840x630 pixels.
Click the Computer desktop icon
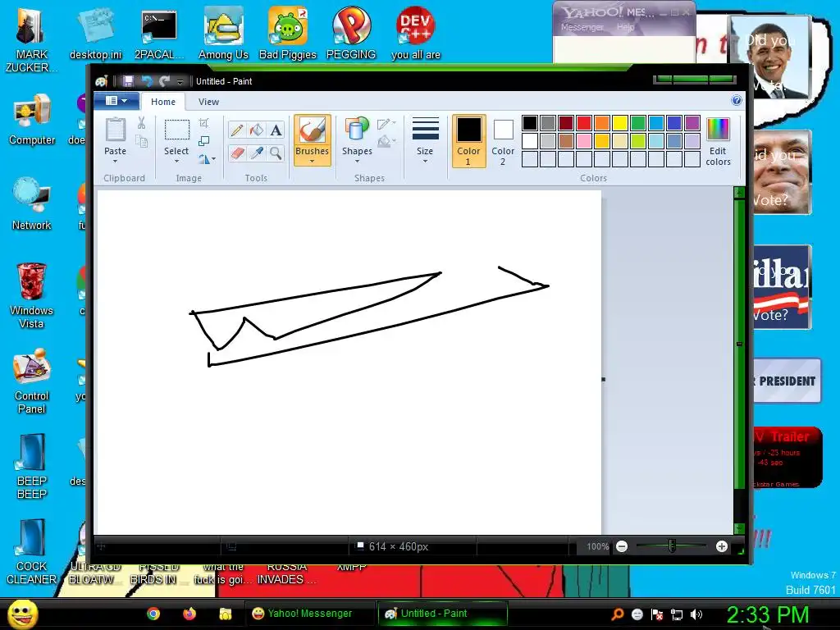(32, 120)
